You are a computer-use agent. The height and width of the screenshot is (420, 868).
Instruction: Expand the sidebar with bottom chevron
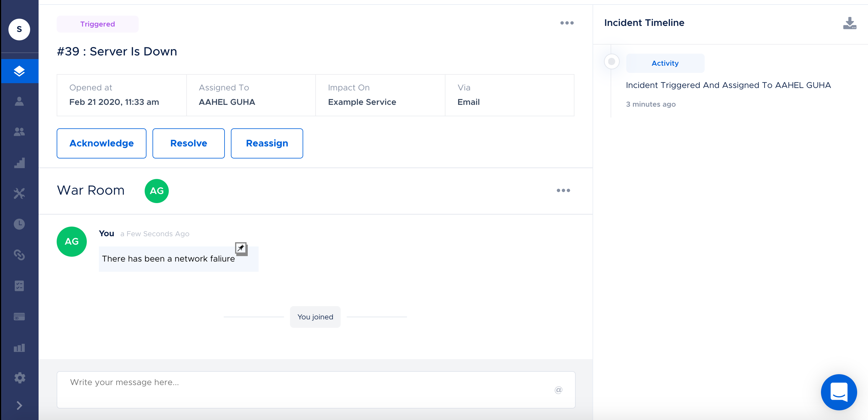19,406
